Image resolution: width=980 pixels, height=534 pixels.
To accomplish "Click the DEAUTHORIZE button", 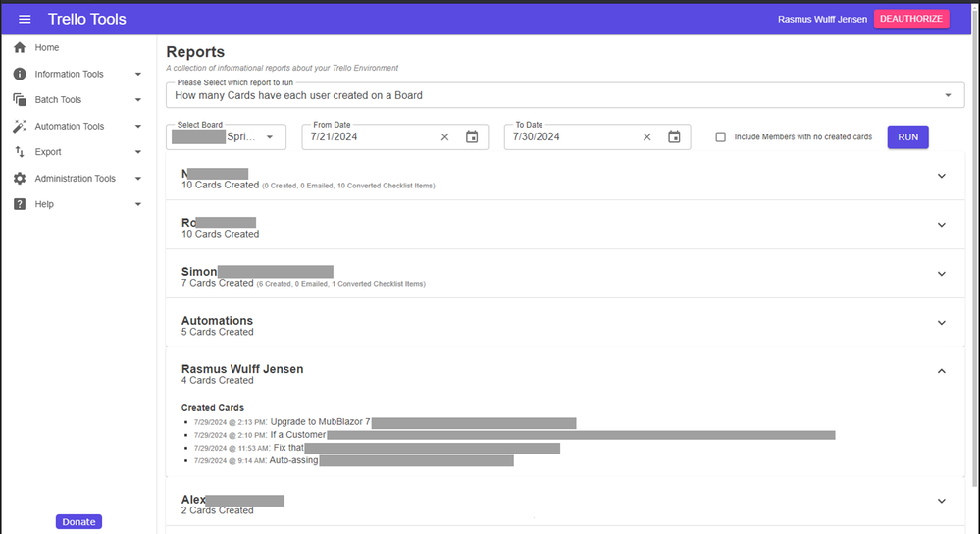I will click(x=911, y=19).
